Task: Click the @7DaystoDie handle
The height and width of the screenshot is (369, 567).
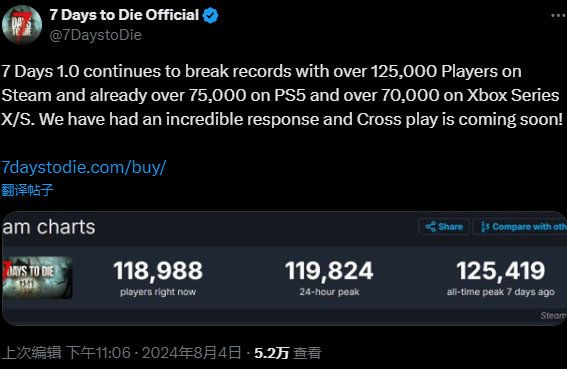Action: (95, 35)
